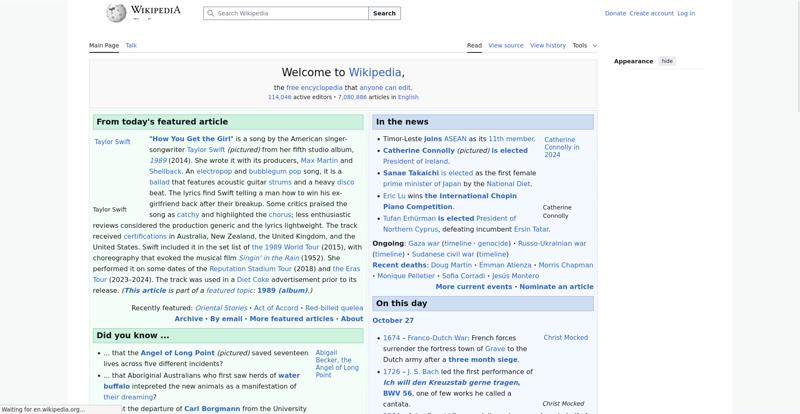Viewport: 800px width, 414px height.
Task: Click the Create account link
Action: (x=651, y=13)
